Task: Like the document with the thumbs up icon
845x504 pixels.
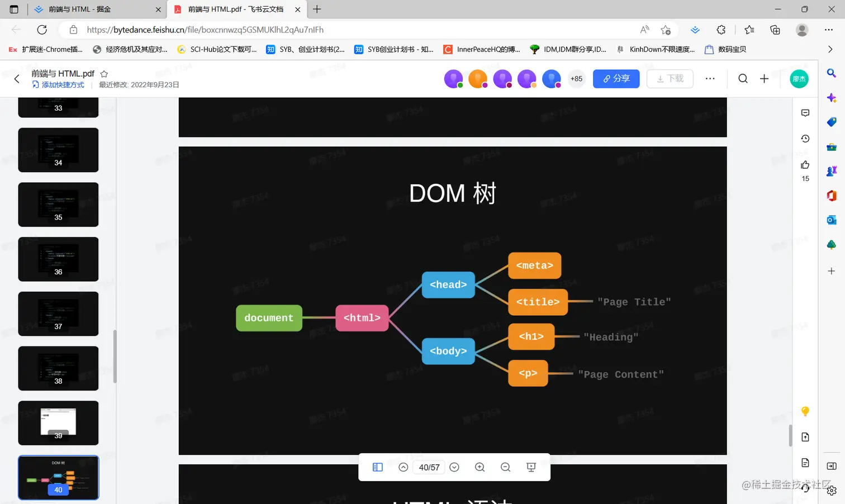Action: click(805, 165)
